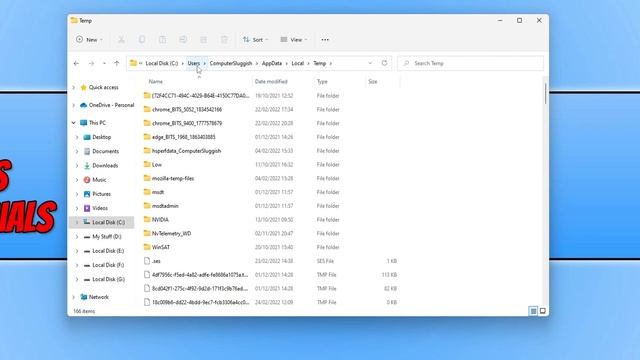This screenshot has width=640, height=360.
Task: Expand the Quick access tree node
Action: coord(73,87)
